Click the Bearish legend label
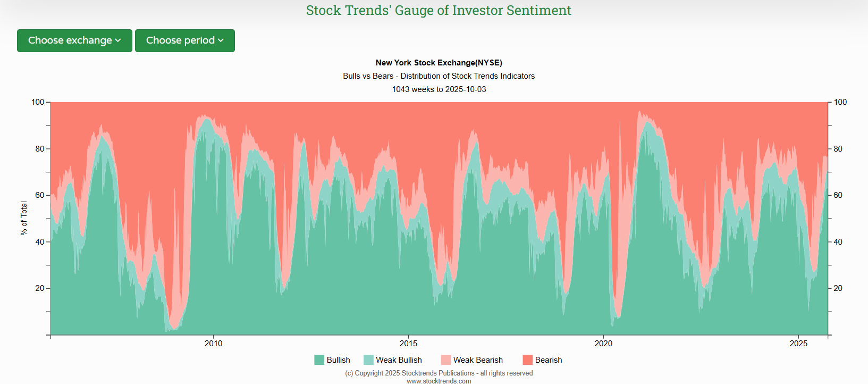Screen dimensions: 868x384 click(x=549, y=360)
